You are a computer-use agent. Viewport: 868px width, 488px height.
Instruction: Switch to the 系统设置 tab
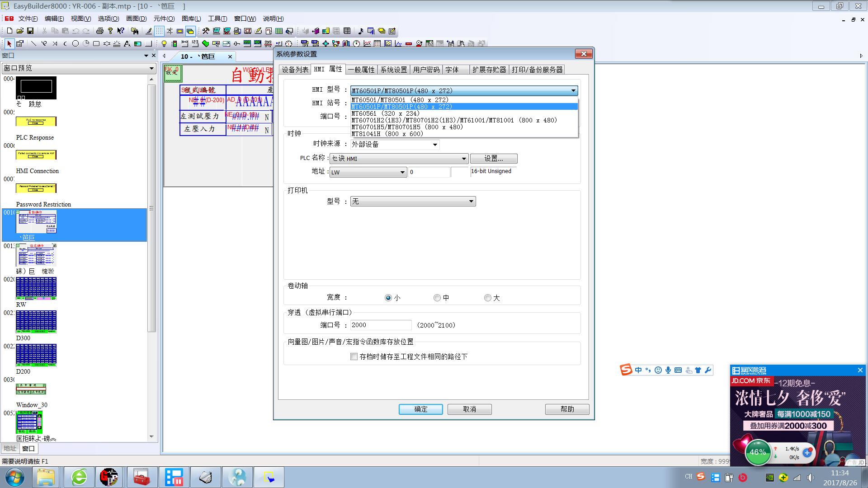(x=393, y=70)
